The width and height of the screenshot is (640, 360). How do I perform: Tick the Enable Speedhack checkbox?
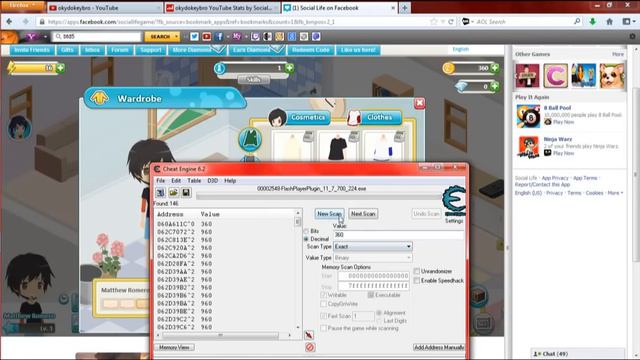click(x=417, y=280)
